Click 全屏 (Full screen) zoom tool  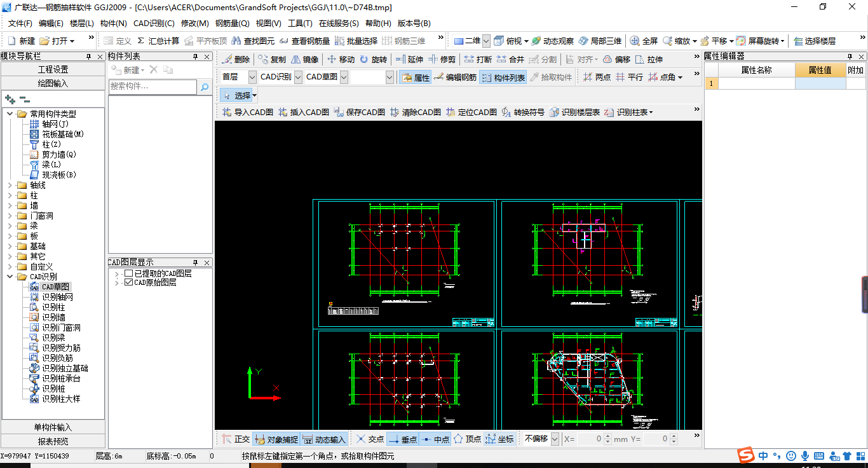644,41
